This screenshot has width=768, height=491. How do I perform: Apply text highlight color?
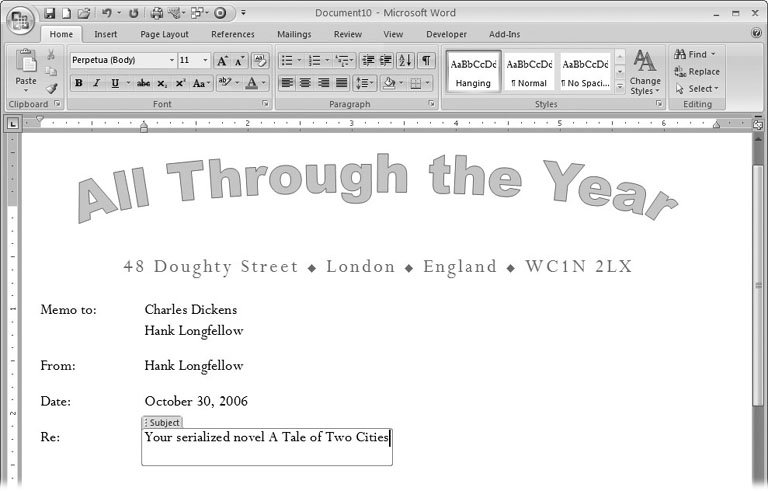(224, 83)
